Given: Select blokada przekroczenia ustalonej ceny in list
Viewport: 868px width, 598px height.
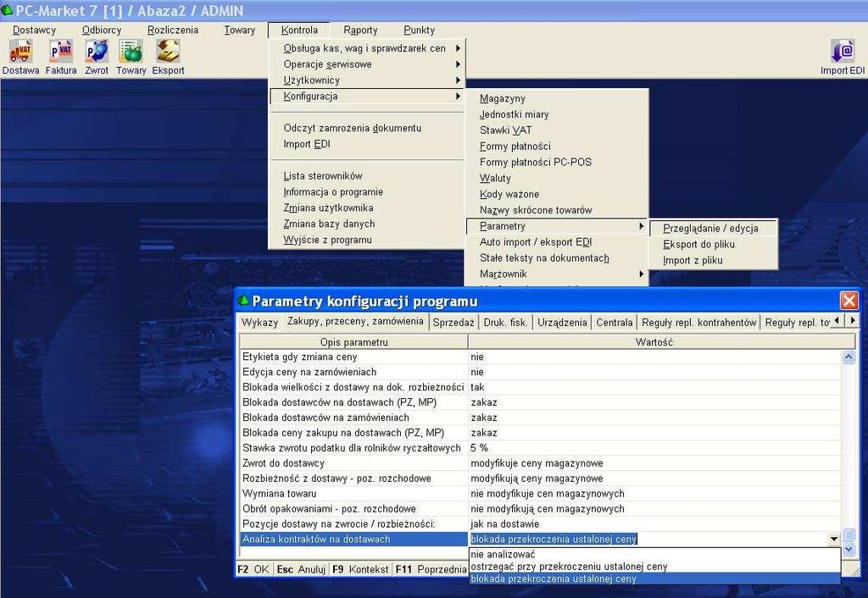Looking at the screenshot, I should tap(654, 579).
